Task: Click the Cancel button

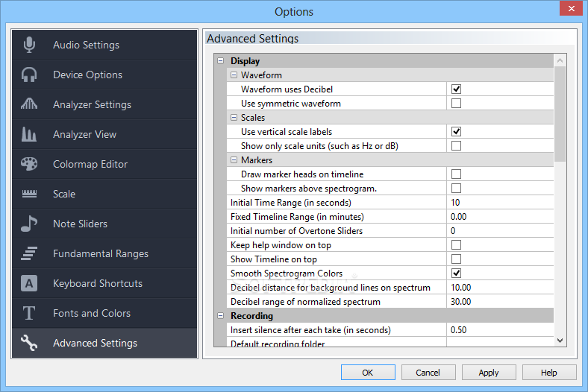Action: click(428, 373)
